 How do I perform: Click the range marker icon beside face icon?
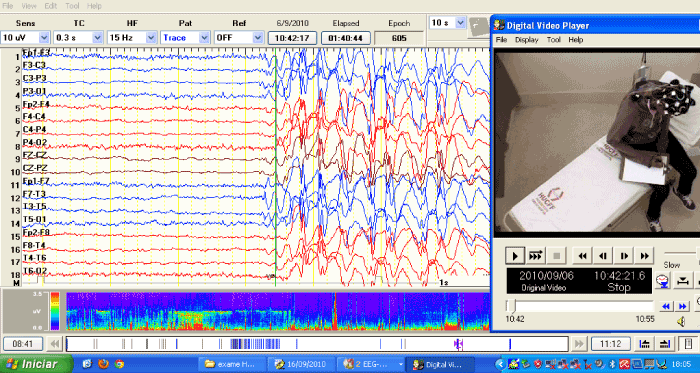point(682,281)
